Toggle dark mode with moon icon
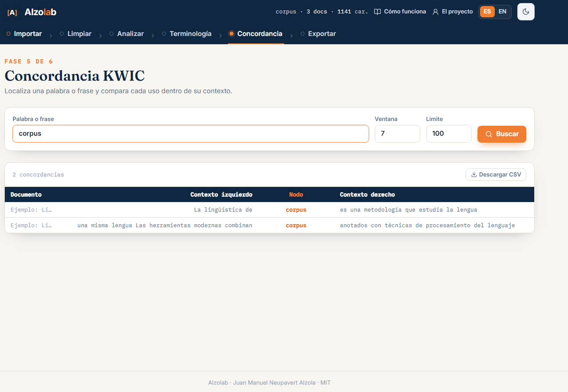The image size is (568, 392). 526,12
